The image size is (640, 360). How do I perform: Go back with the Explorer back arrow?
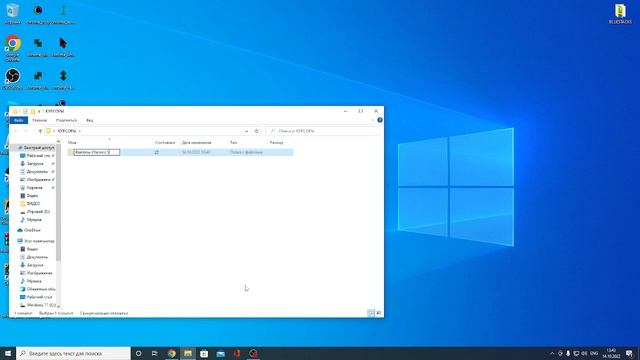[x=16, y=131]
